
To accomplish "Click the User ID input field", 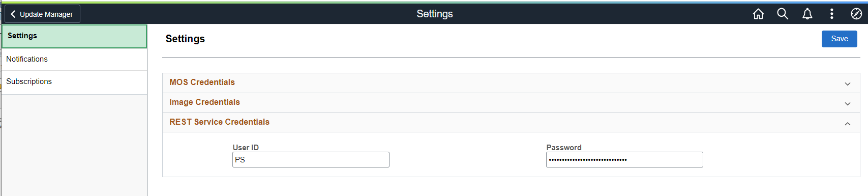I will coord(311,159).
